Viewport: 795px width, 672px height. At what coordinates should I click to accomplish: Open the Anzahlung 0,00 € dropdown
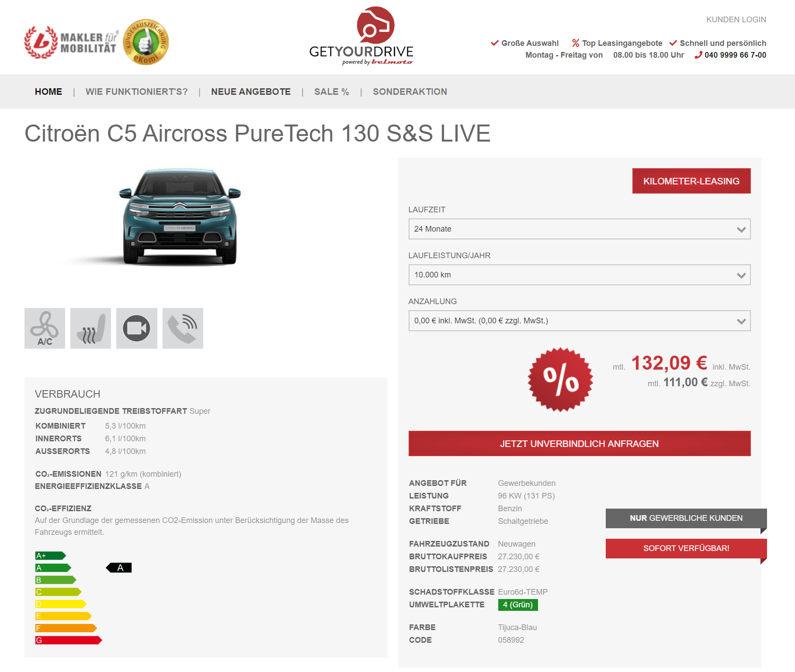point(580,321)
